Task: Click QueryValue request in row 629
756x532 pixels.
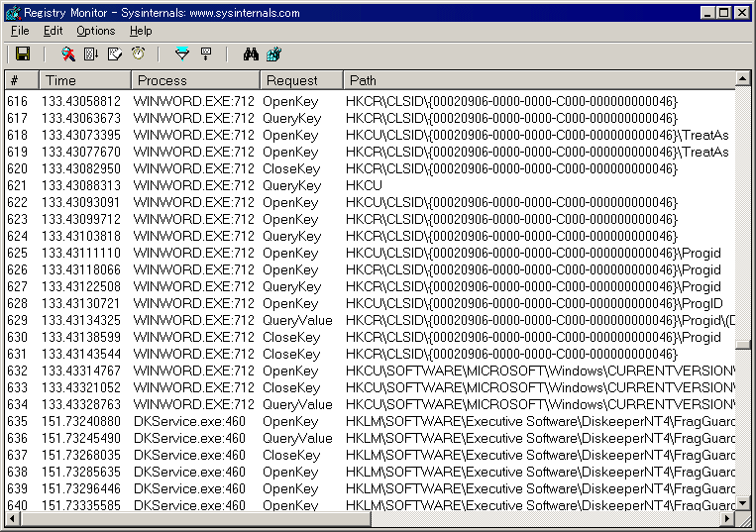Action: [297, 320]
